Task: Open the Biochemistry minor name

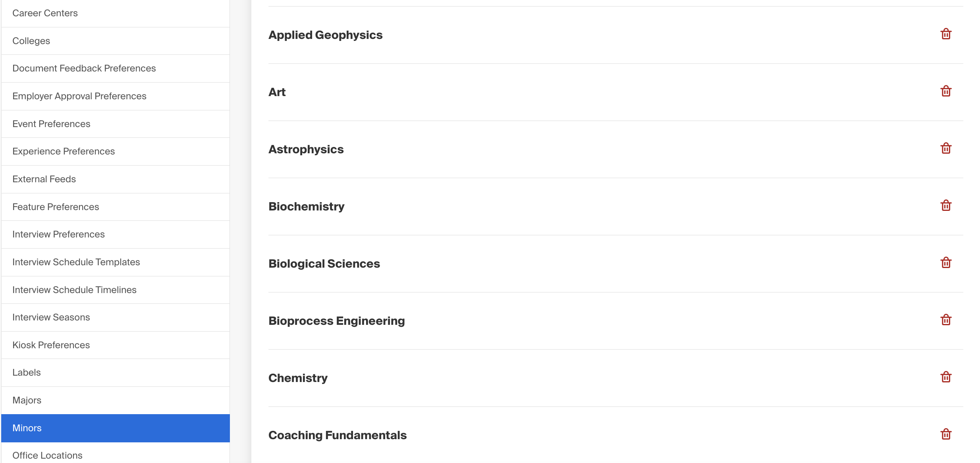Action: (306, 206)
